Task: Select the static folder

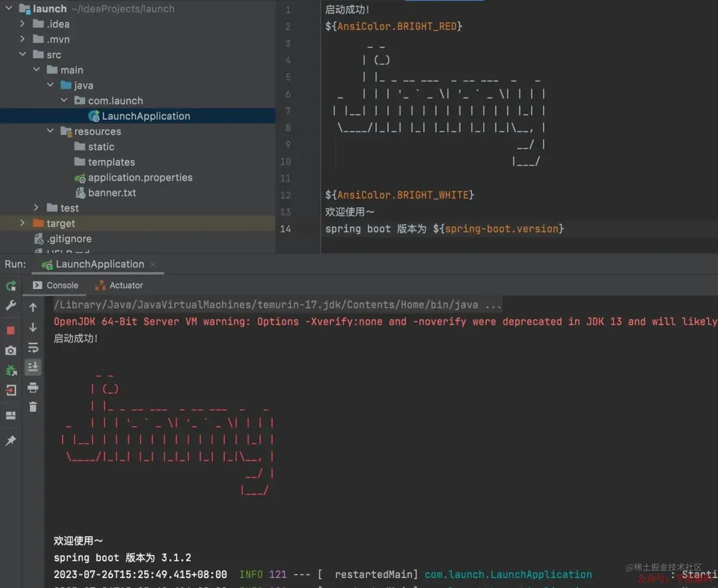Action: [x=94, y=146]
